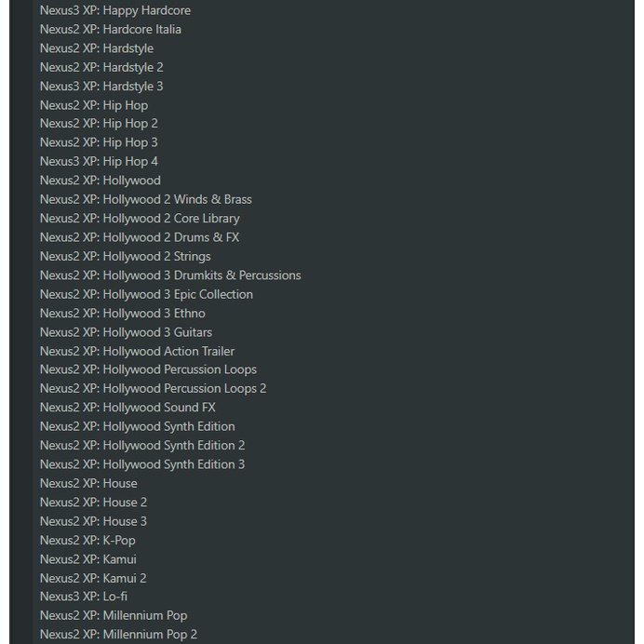The height and width of the screenshot is (644, 644).
Task: Click the Hollywood Sound FX entry
Action: 127,407
